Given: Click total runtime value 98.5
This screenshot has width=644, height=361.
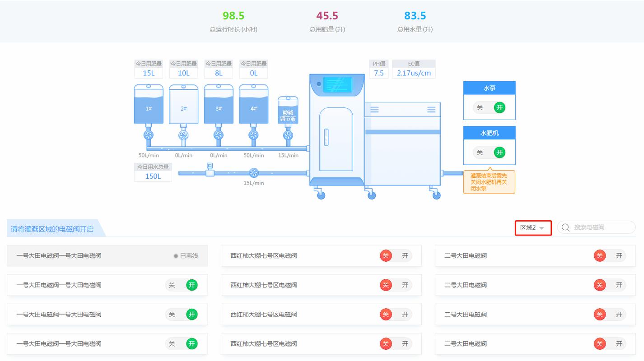Looking at the screenshot, I should (233, 16).
